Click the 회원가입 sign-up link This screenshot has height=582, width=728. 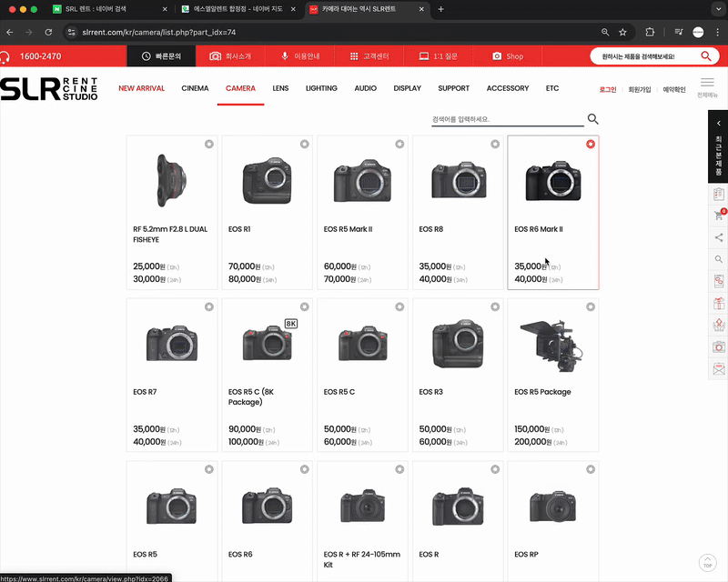(640, 90)
